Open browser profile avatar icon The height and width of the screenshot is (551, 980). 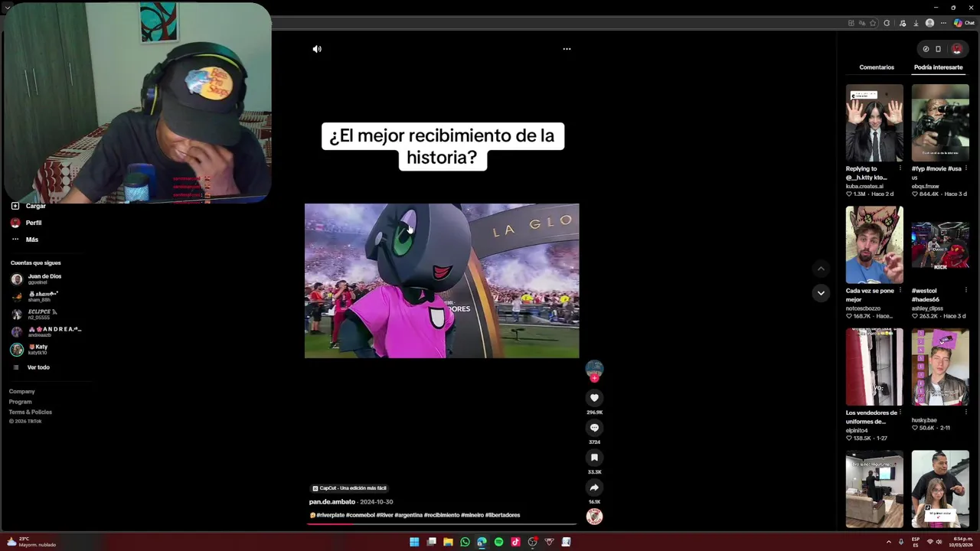929,23
